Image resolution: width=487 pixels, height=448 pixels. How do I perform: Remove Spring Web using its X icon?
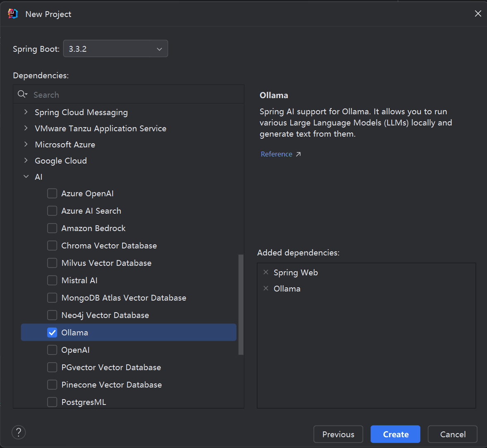click(266, 272)
